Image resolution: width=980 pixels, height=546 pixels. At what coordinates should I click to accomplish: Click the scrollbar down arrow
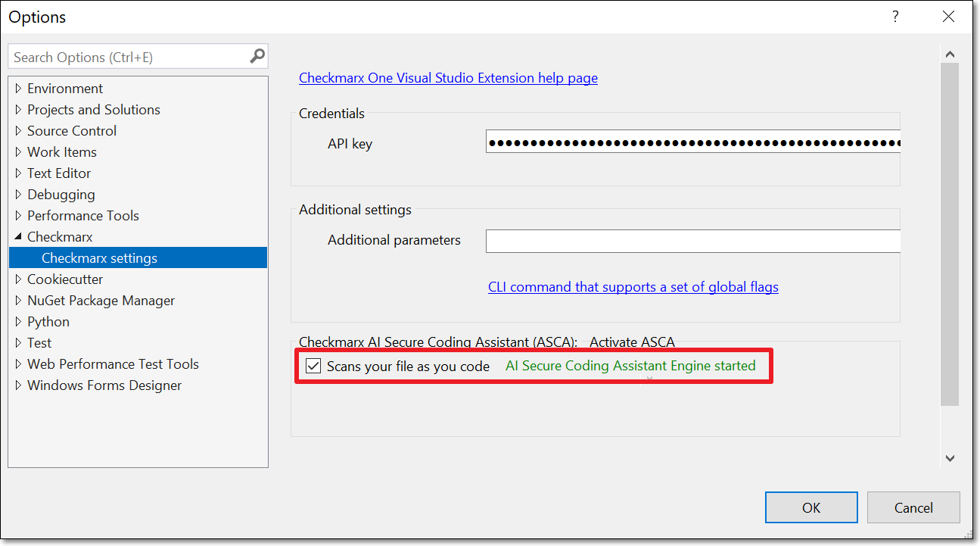(x=950, y=458)
